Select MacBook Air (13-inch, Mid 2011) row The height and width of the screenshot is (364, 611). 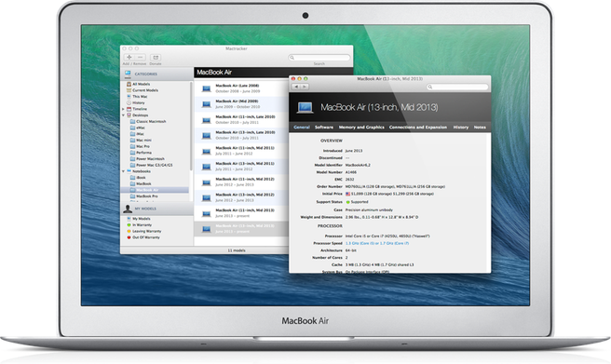tap(241, 167)
